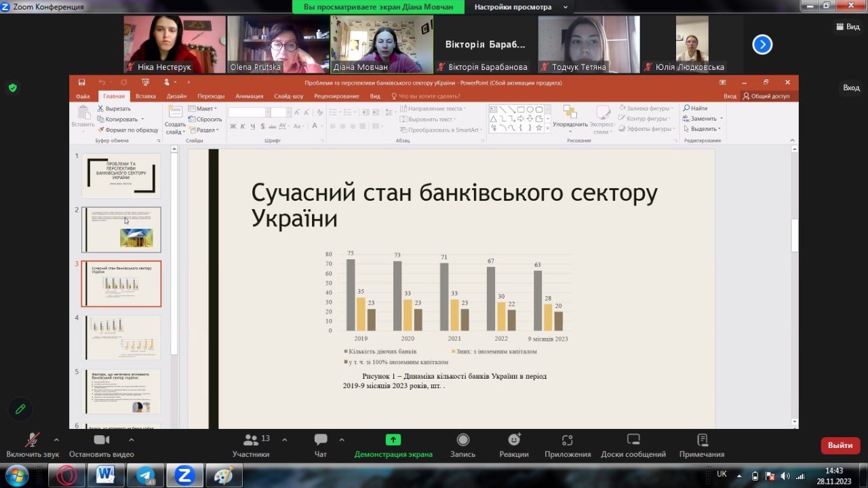Viewport: 868px width, 488px height.
Task: Open the Примечания notes panel
Action: click(x=702, y=445)
